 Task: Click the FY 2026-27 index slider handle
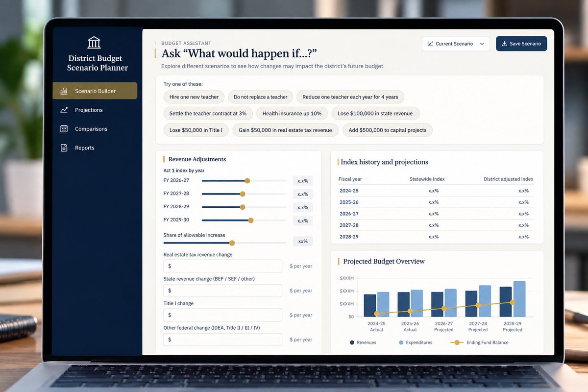click(247, 181)
